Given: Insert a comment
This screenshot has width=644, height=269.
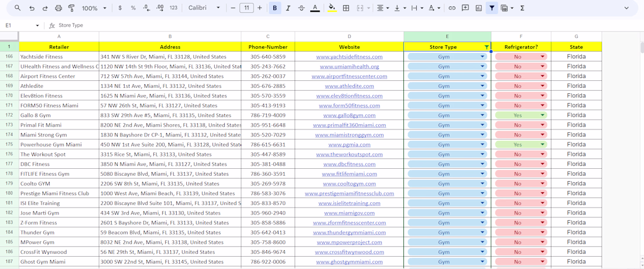Looking at the screenshot, I should pos(465,8).
